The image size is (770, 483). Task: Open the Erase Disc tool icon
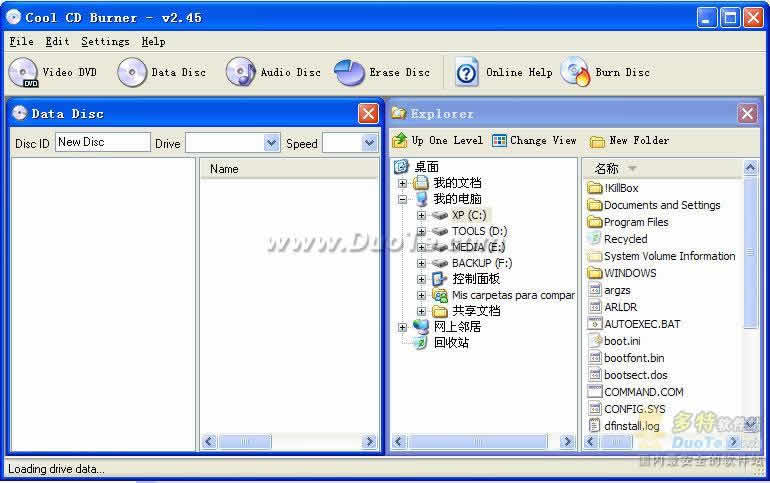point(349,73)
